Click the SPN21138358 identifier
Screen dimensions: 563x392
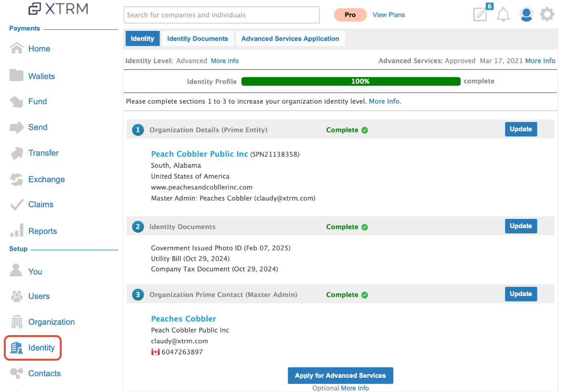[275, 154]
